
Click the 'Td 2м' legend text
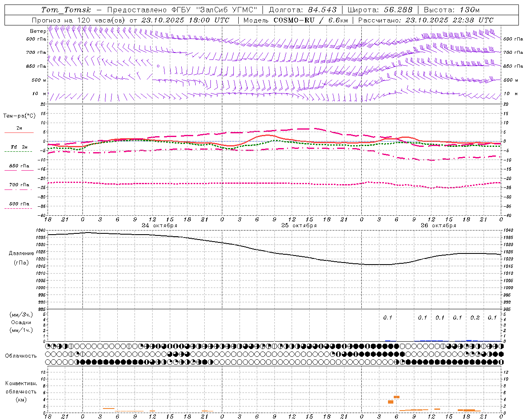[x=19, y=147]
